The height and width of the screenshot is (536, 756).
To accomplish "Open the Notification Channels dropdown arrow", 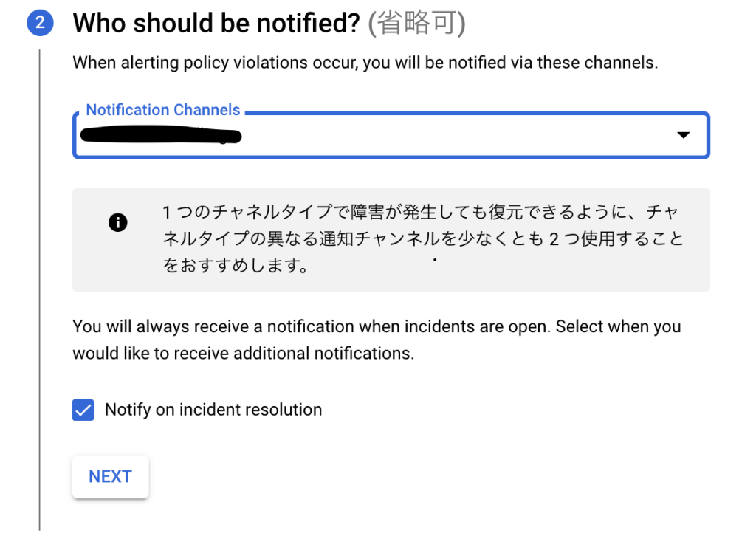I will (x=683, y=135).
